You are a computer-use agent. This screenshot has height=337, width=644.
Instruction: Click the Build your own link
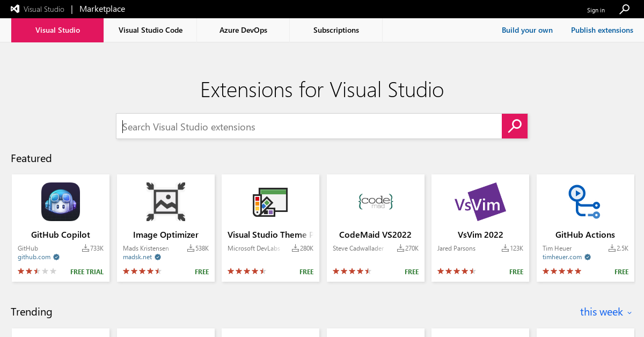(527, 30)
